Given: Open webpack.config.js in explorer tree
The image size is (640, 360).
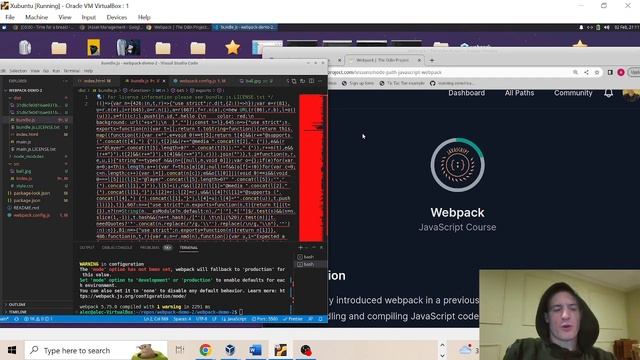Looking at the screenshot, I should click(x=31, y=215).
